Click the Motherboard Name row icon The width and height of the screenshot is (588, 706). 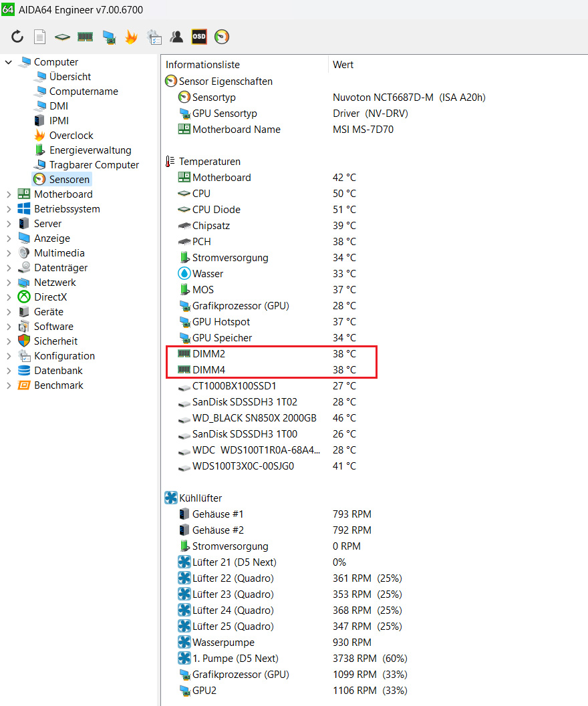[x=184, y=129]
